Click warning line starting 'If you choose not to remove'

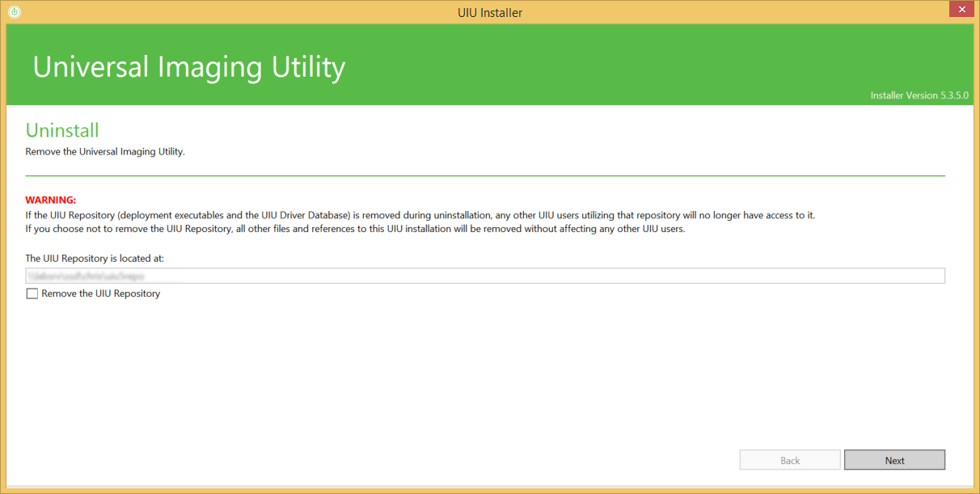355,228
